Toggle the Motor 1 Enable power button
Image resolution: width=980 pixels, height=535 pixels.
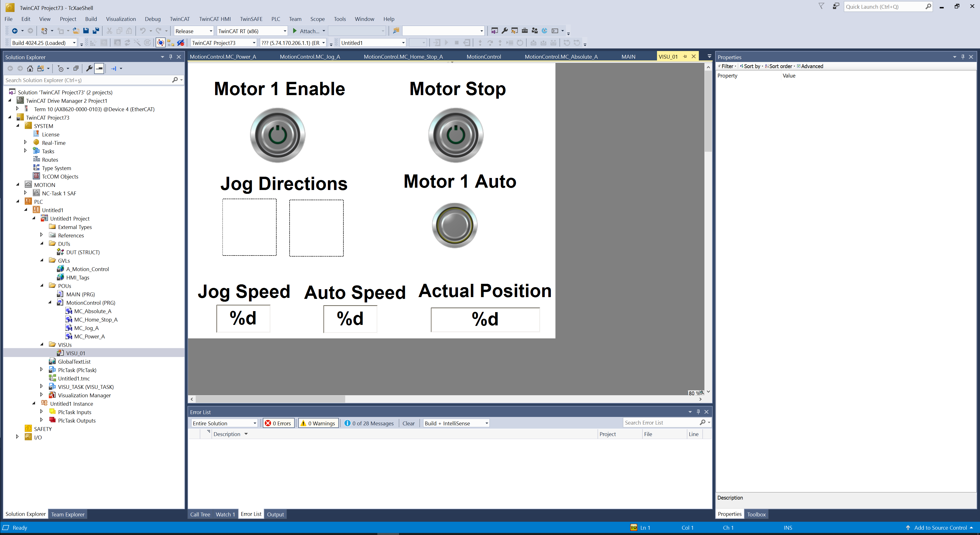(x=277, y=135)
